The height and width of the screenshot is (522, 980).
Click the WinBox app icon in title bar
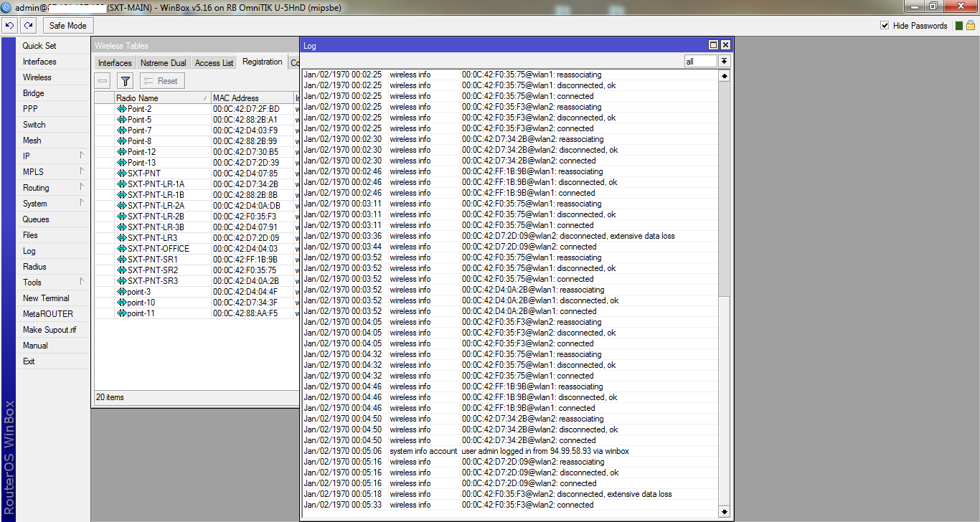pos(6,6)
